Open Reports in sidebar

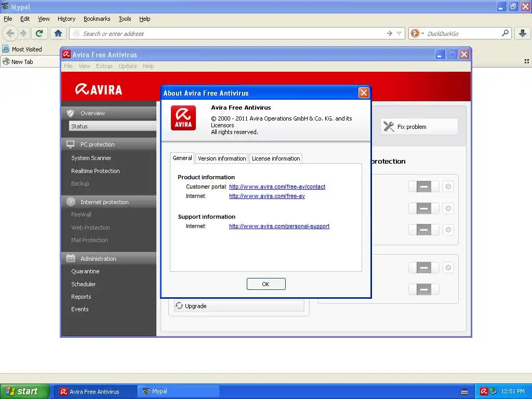pos(81,297)
